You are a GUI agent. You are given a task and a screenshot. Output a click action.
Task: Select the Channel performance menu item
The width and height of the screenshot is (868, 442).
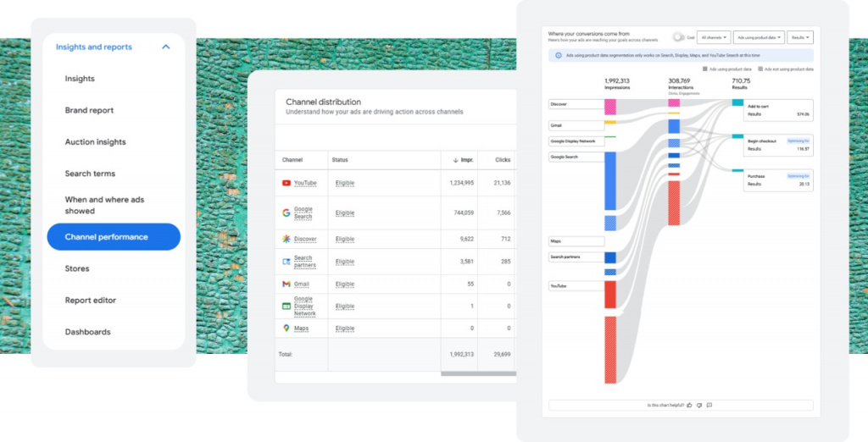pyautogui.click(x=114, y=237)
